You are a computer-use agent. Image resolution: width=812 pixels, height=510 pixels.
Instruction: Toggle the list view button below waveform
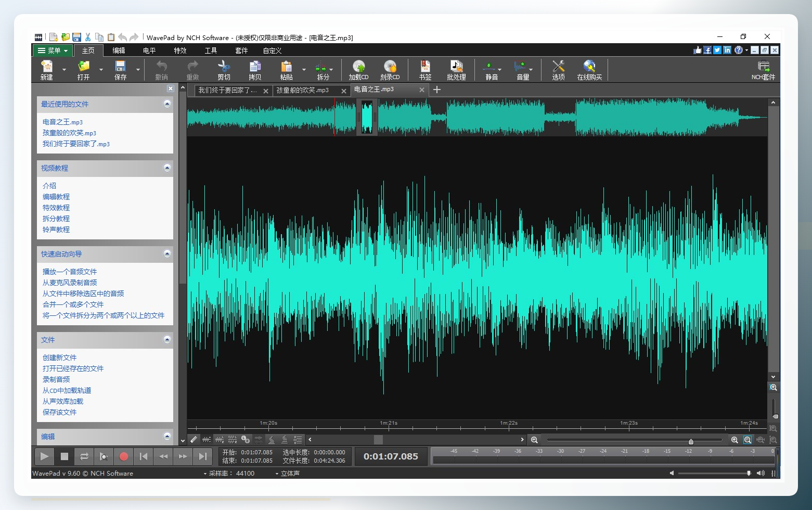point(298,439)
